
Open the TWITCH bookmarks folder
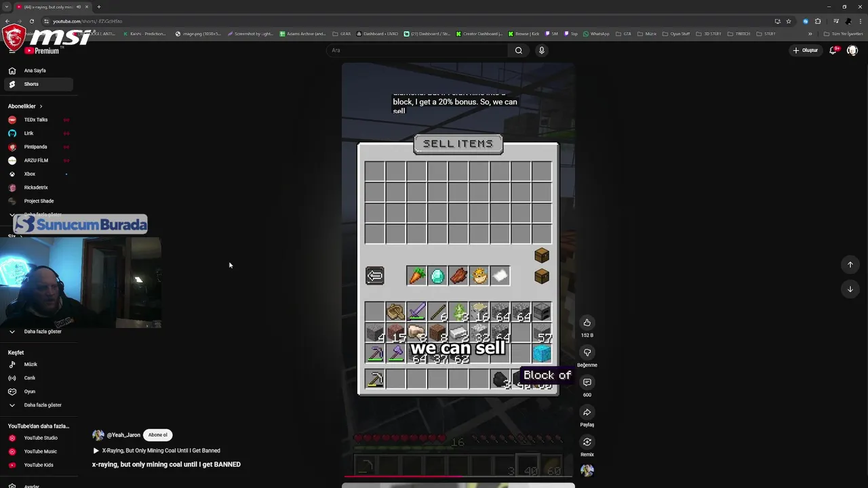[739, 34]
